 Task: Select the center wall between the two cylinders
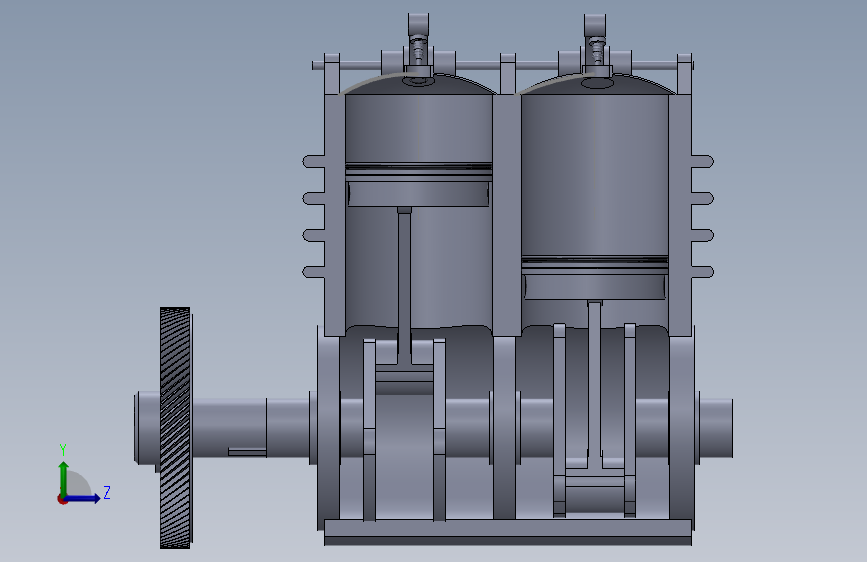coord(506,213)
